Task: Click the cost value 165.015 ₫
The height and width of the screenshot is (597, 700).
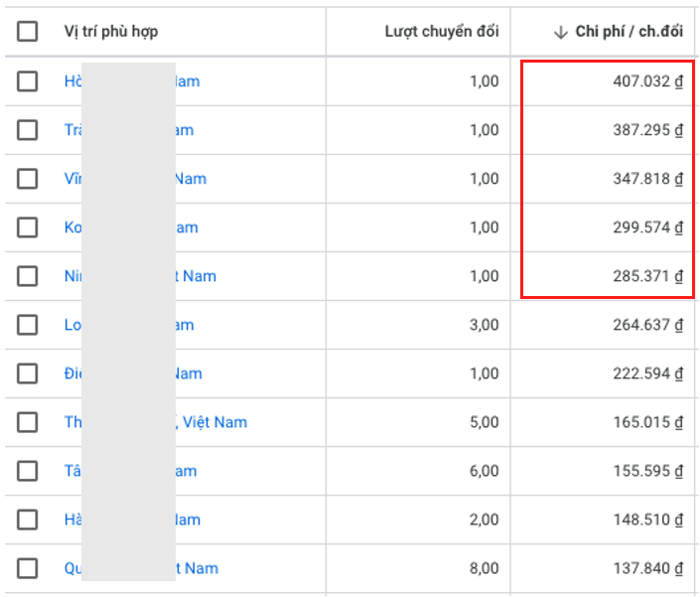Action: coord(647,422)
